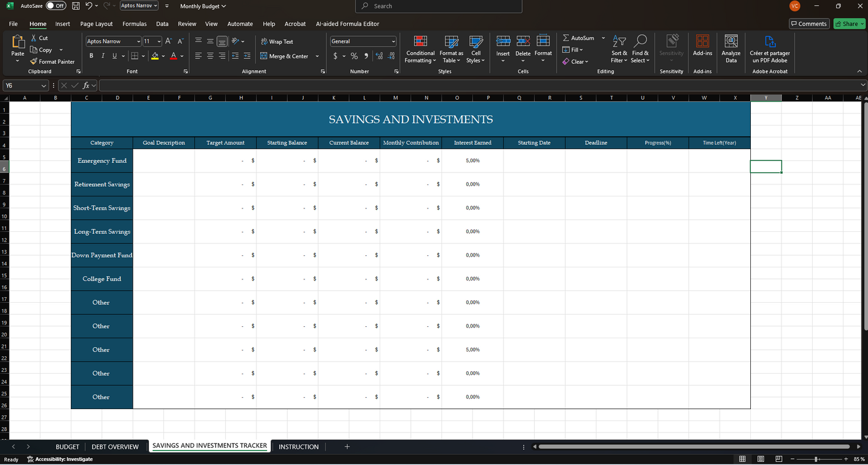Screen dimensions: 868x465
Task: Open the Aptos Narrow font name dropdown
Action: tap(138, 41)
